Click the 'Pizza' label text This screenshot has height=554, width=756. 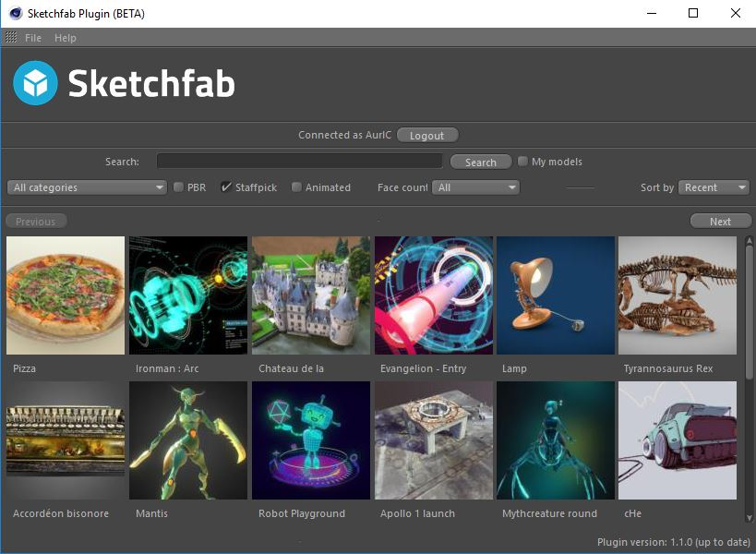click(x=25, y=368)
